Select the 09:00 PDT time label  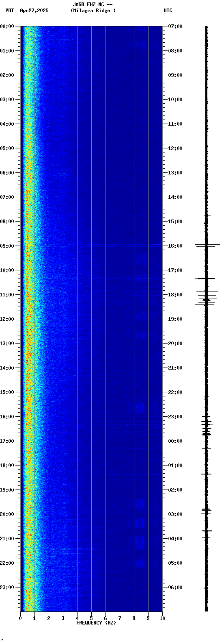coord(7,246)
